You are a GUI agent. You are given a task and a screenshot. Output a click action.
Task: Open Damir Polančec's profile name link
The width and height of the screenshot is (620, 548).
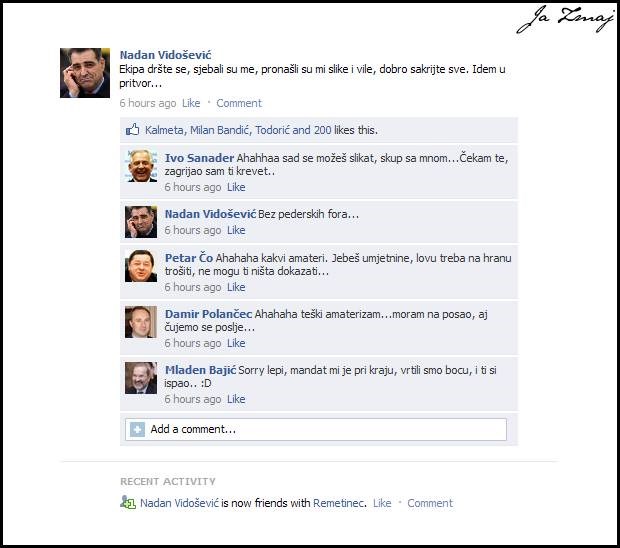[x=208, y=314]
